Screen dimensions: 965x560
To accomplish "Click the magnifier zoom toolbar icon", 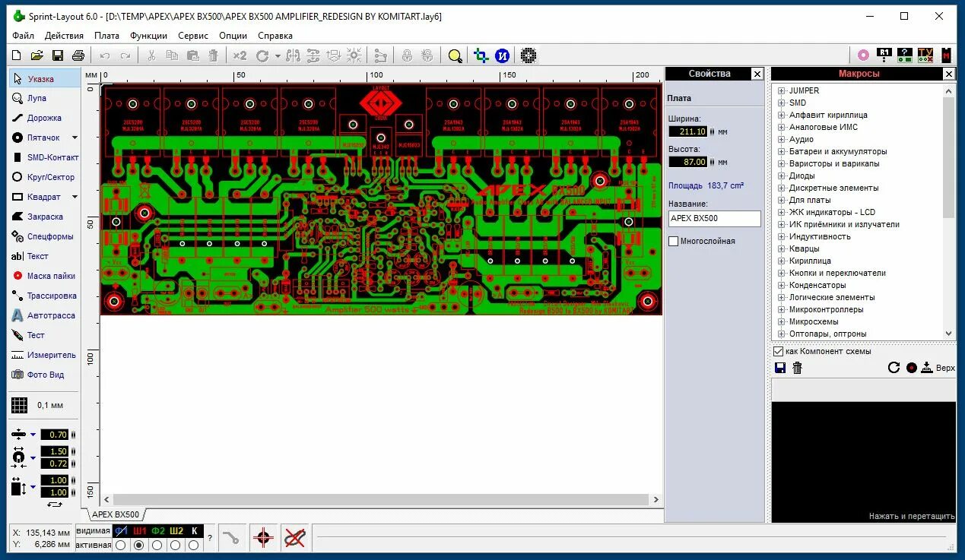I will tap(455, 55).
